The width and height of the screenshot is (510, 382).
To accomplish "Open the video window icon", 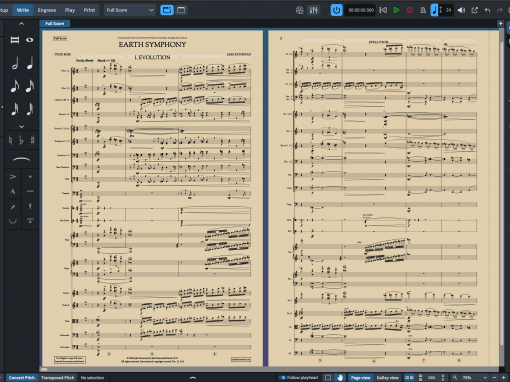I will tap(300, 10).
